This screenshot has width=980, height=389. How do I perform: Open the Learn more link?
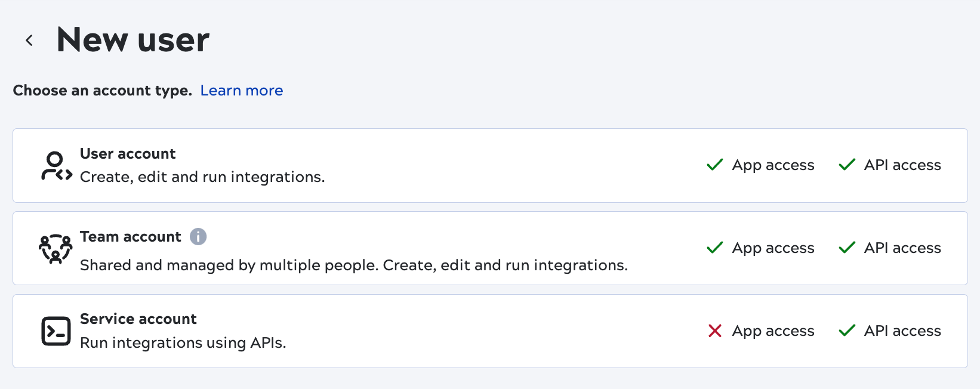[242, 90]
